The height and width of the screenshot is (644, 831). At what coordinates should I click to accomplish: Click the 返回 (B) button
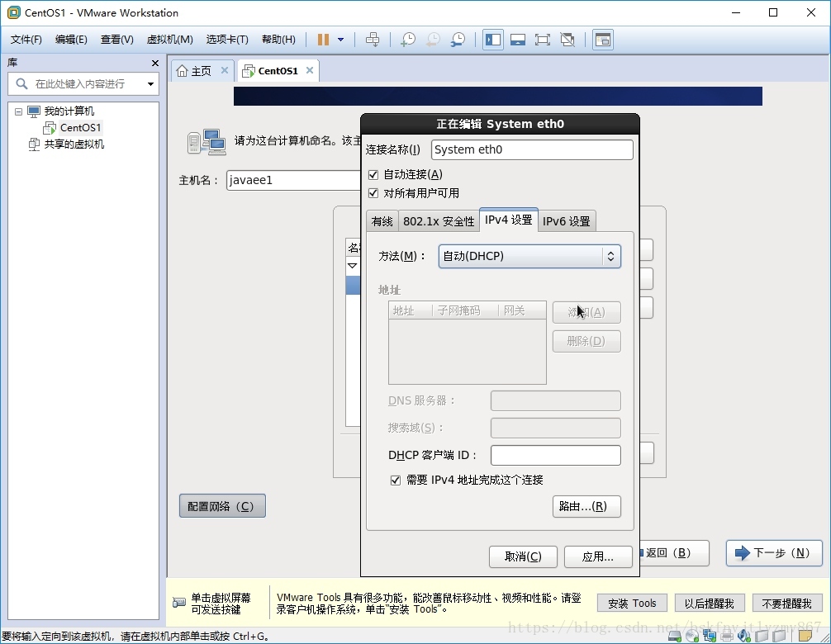[x=675, y=553]
